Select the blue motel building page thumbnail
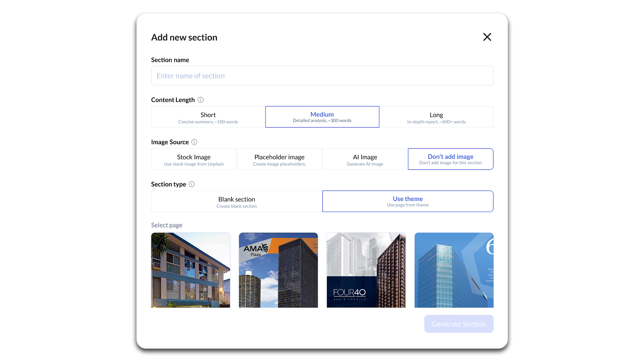This screenshot has height=362, width=644. click(191, 270)
